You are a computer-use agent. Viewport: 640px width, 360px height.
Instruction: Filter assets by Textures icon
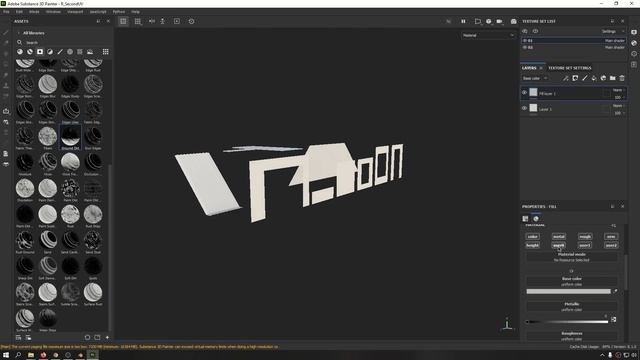pyautogui.click(x=80, y=52)
